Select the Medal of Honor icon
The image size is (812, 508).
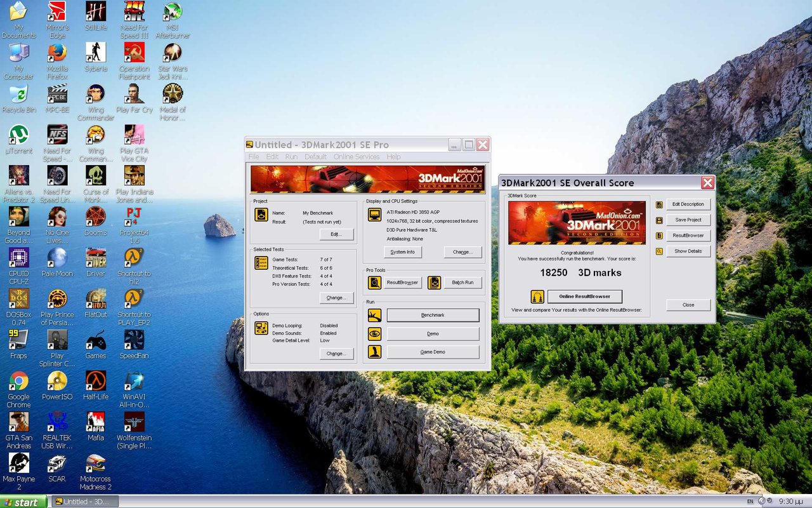coord(172,102)
